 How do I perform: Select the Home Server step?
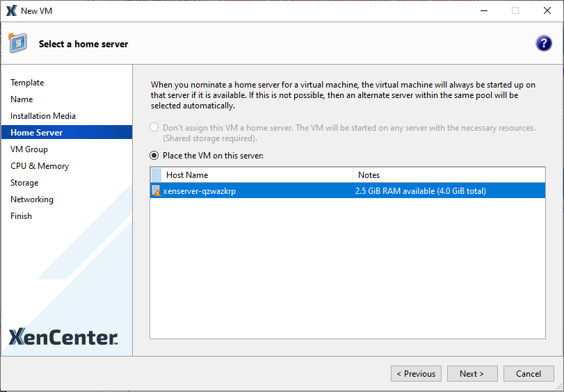coord(67,132)
